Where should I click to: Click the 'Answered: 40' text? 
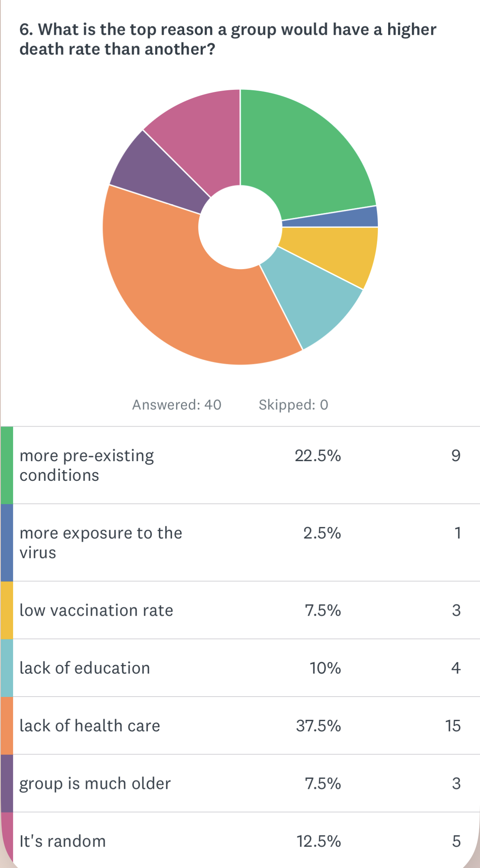click(176, 405)
